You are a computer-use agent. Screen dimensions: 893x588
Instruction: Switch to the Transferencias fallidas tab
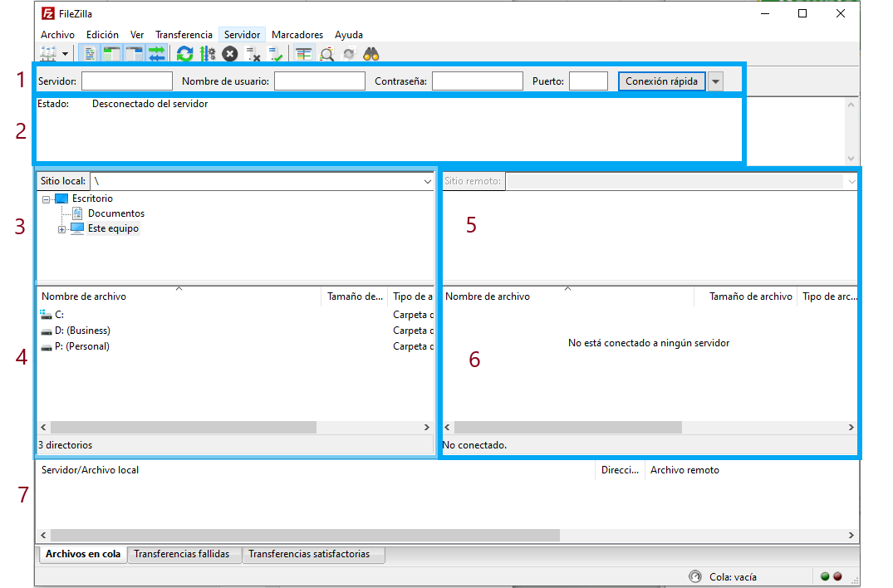(x=184, y=554)
